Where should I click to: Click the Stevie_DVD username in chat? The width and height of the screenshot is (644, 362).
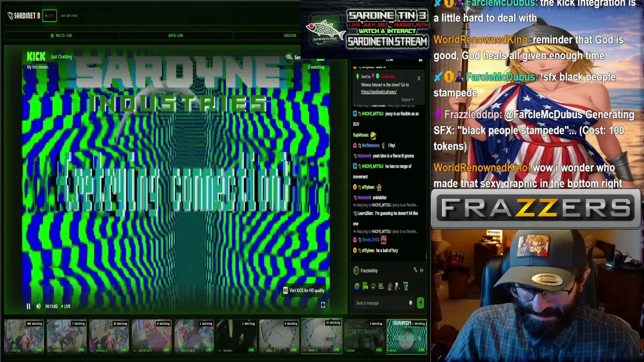coord(370,240)
